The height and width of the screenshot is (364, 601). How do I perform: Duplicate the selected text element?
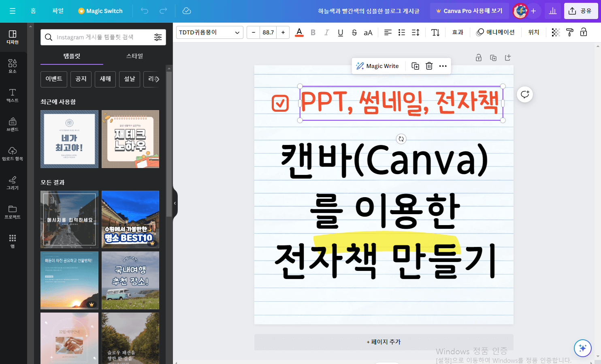pos(415,66)
